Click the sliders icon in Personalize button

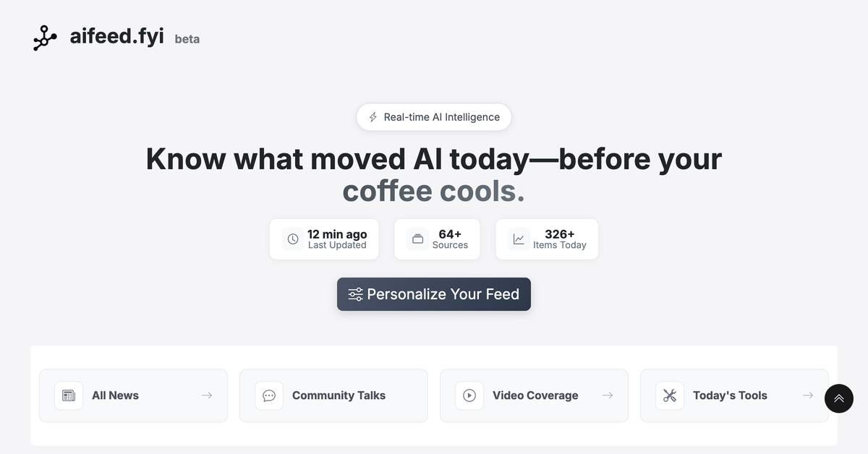(355, 294)
